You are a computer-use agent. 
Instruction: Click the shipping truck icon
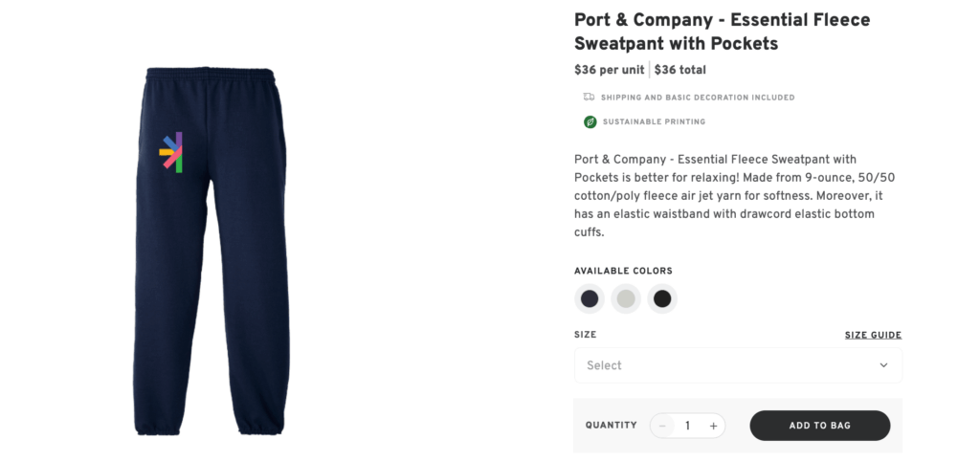[590, 97]
